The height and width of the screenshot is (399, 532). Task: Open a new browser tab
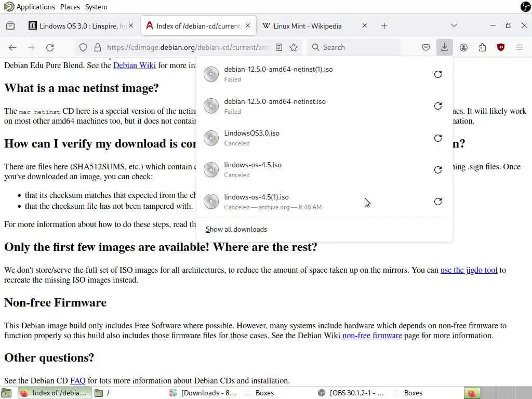pos(384,26)
